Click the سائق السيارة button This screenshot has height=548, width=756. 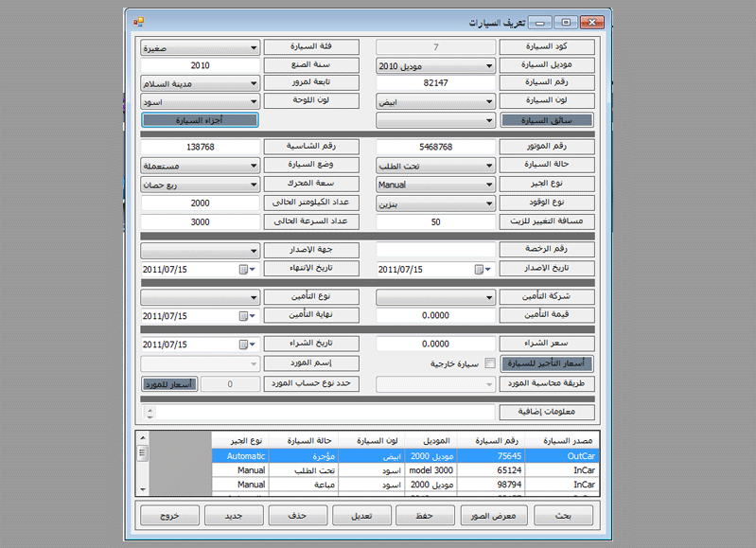coord(547,120)
